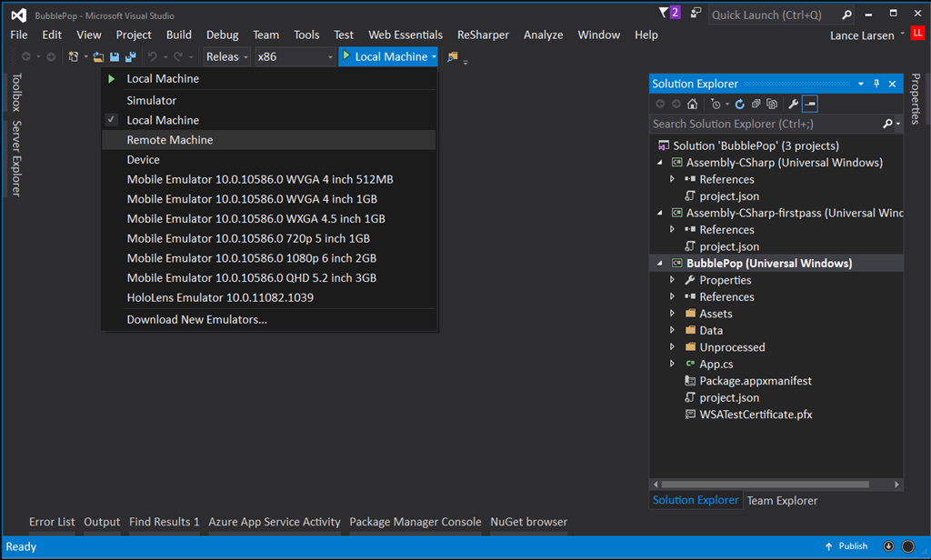Click the Open File toolbar icon
Viewport: 931px width, 560px height.
tap(98, 56)
